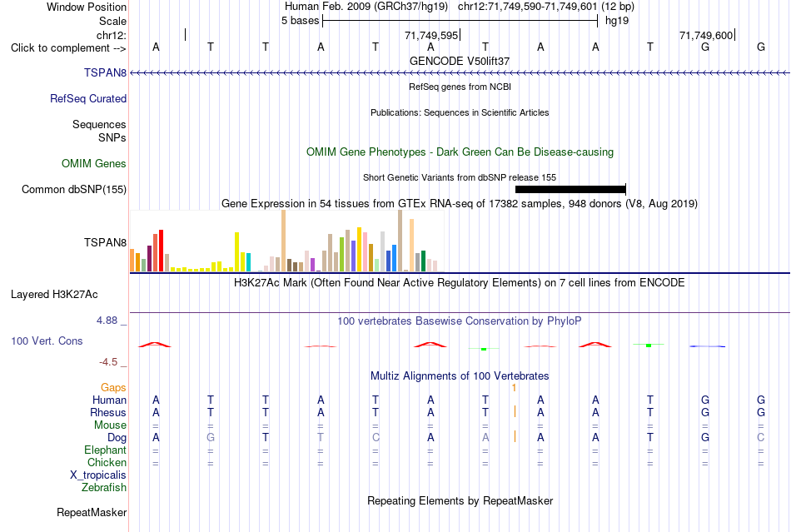Click the first base A in sequence row

156,47
